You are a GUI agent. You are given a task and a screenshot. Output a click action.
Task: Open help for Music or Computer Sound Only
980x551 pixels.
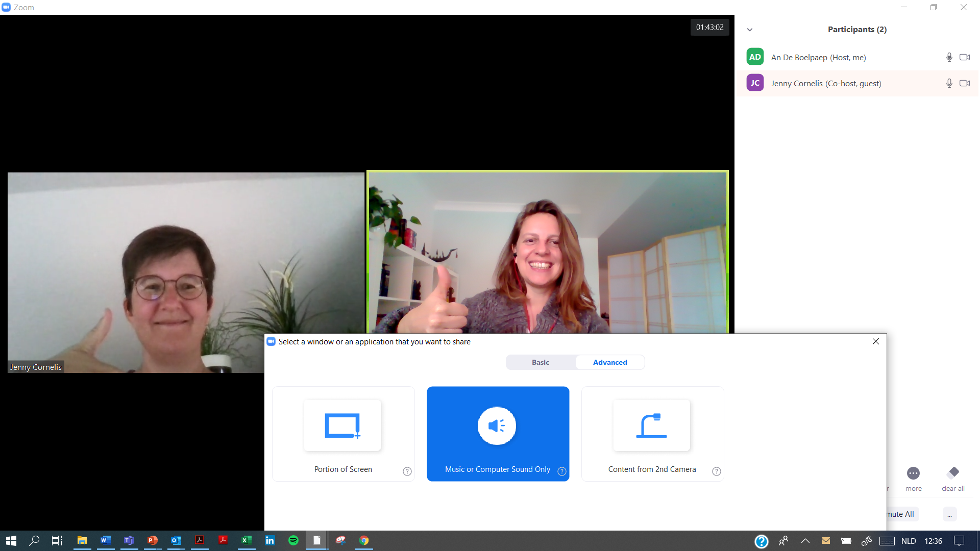(x=561, y=471)
